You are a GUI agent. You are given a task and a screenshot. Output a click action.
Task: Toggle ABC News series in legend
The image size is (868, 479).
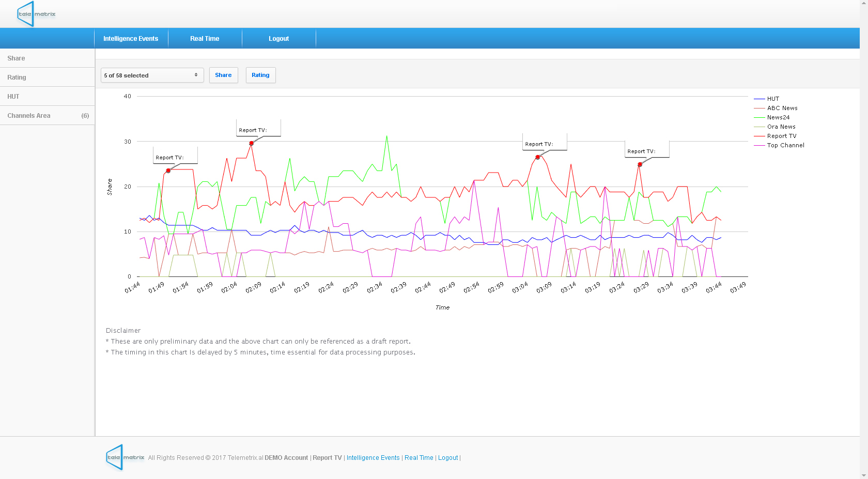782,108
